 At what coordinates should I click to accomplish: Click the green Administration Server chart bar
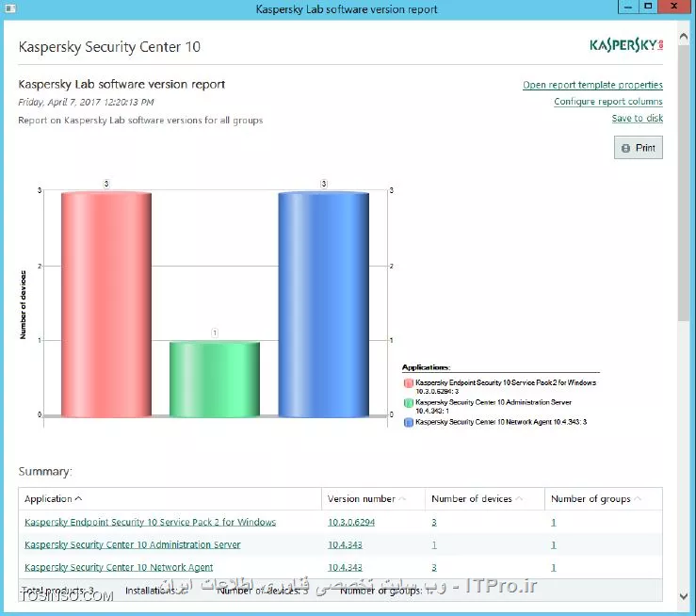(x=215, y=379)
